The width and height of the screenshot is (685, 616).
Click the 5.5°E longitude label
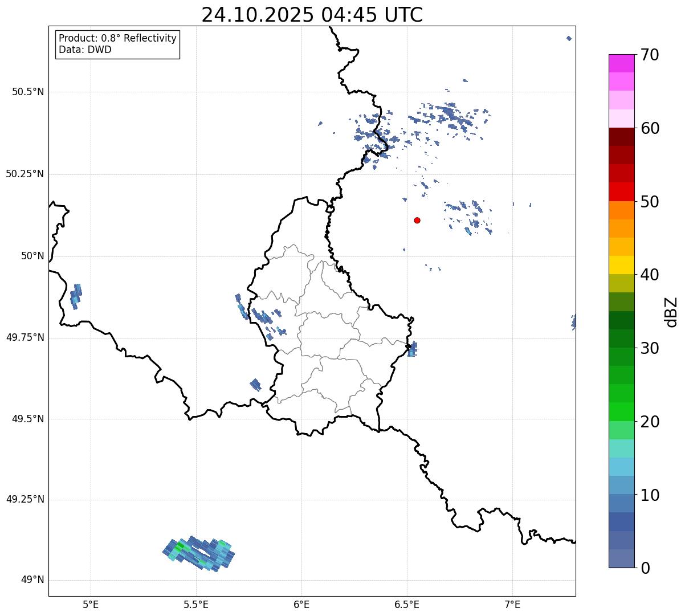tap(196, 604)
